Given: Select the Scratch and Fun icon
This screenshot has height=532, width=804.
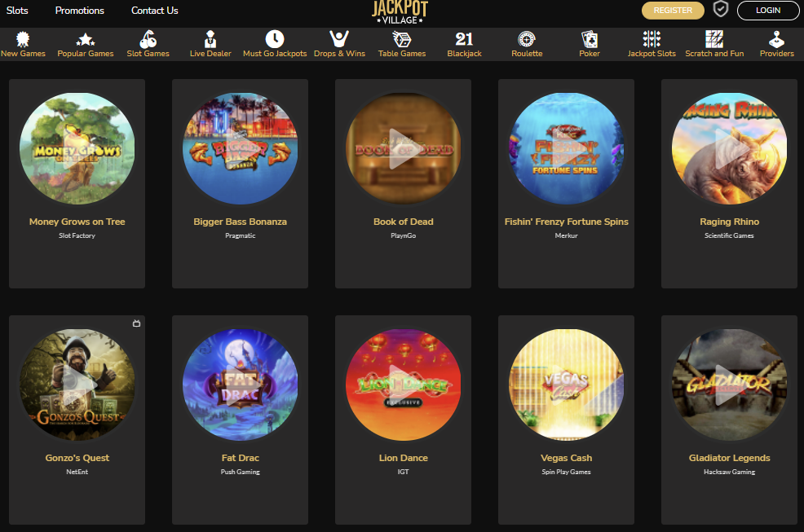Looking at the screenshot, I should point(714,39).
